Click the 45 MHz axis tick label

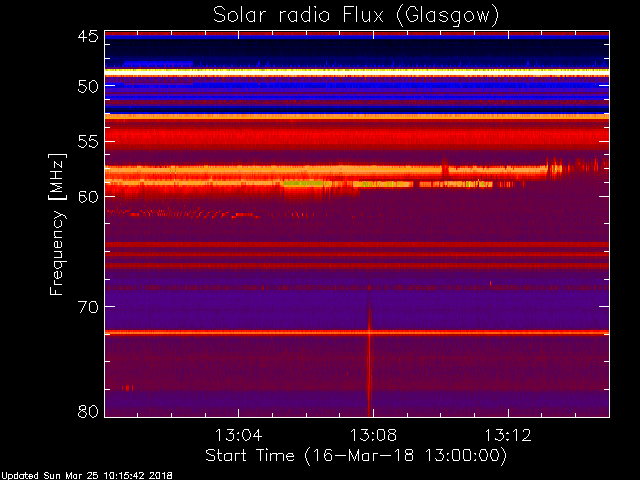88,36
